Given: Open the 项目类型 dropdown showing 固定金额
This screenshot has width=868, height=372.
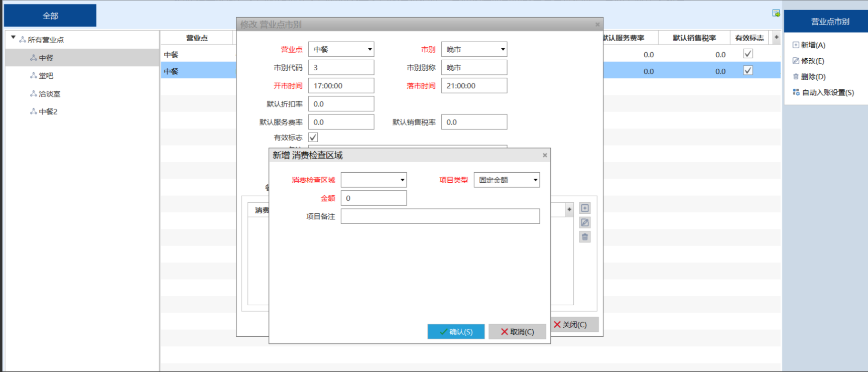Looking at the screenshot, I should point(507,180).
